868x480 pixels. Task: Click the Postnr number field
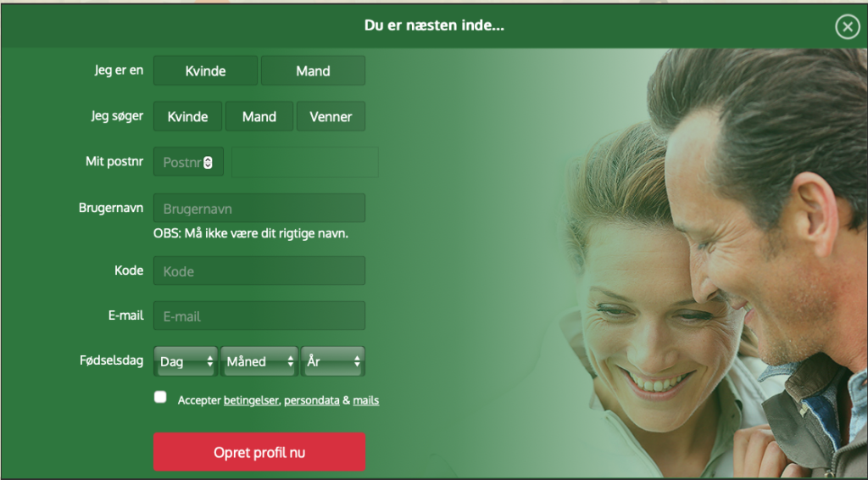pyautogui.click(x=188, y=162)
